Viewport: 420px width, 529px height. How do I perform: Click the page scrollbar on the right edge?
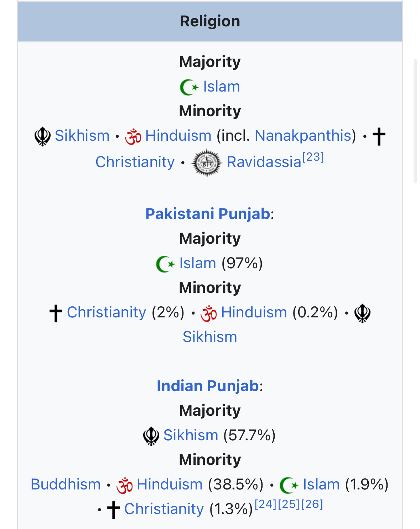pyautogui.click(x=415, y=121)
